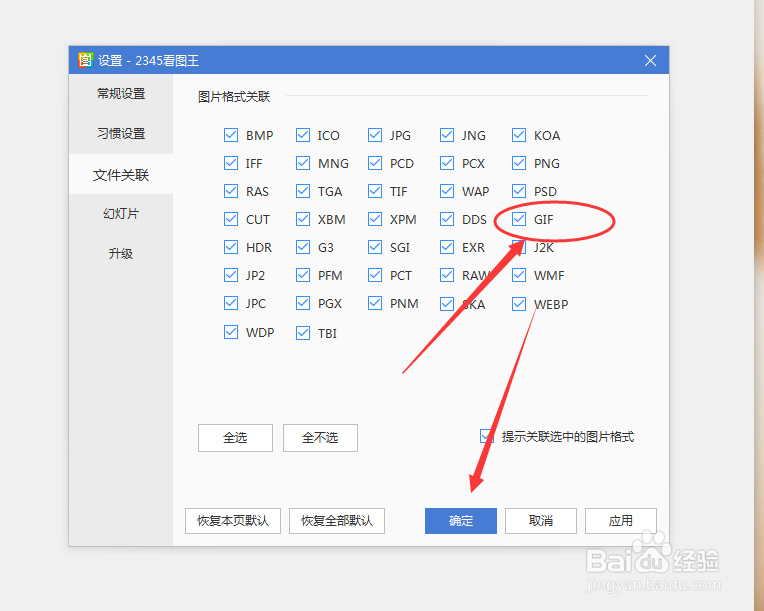Toggle the SKA format checkbox
The width and height of the screenshot is (764, 611).
pyautogui.click(x=447, y=304)
